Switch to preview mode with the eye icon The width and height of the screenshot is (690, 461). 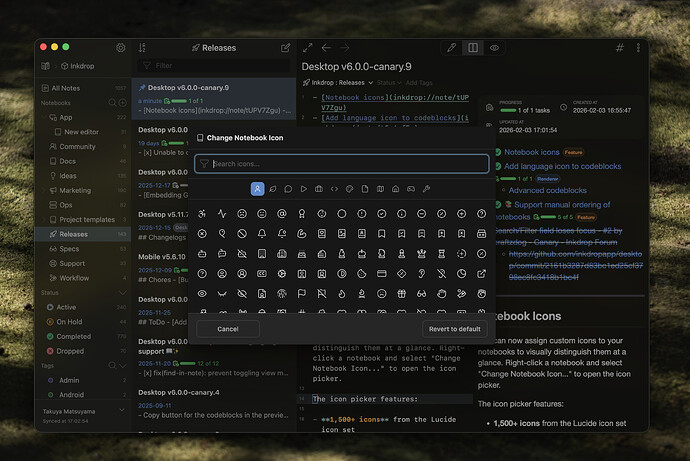(x=494, y=47)
